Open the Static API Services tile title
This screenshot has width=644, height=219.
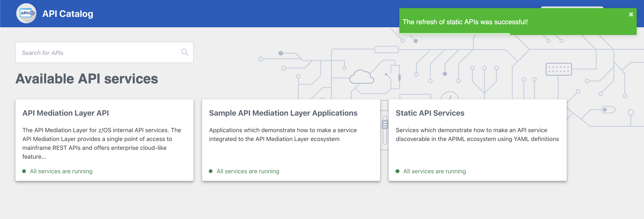(430, 113)
